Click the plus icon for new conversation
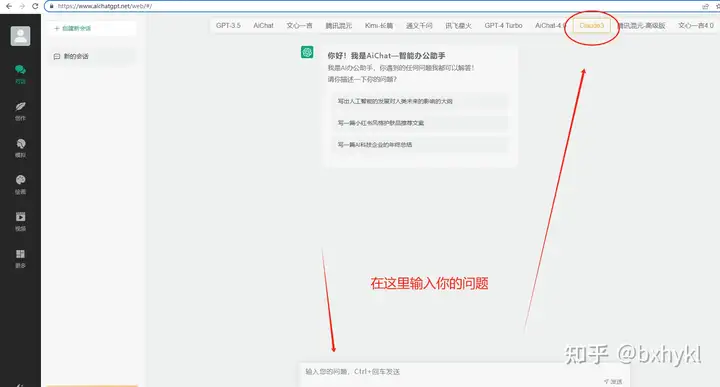The height and width of the screenshot is (387, 720). [56, 28]
